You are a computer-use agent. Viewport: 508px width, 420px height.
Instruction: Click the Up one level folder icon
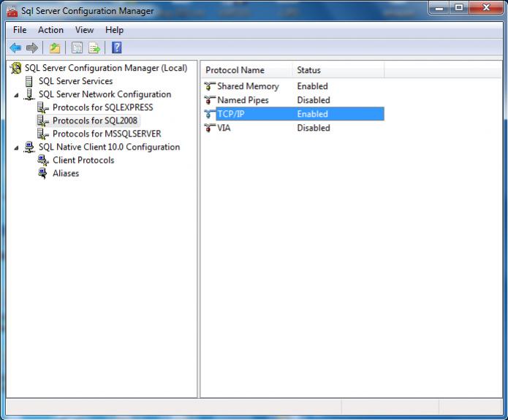click(x=55, y=48)
